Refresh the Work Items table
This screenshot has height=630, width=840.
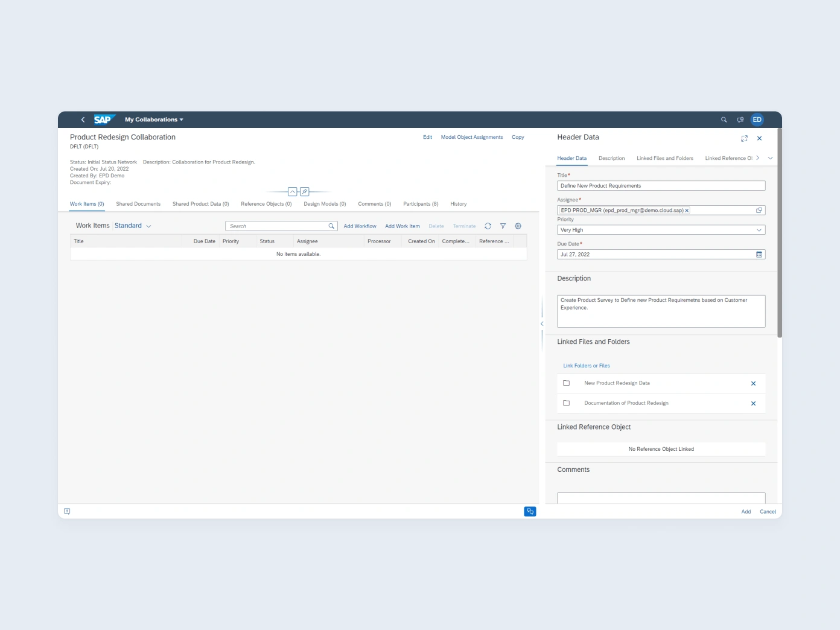[488, 226]
